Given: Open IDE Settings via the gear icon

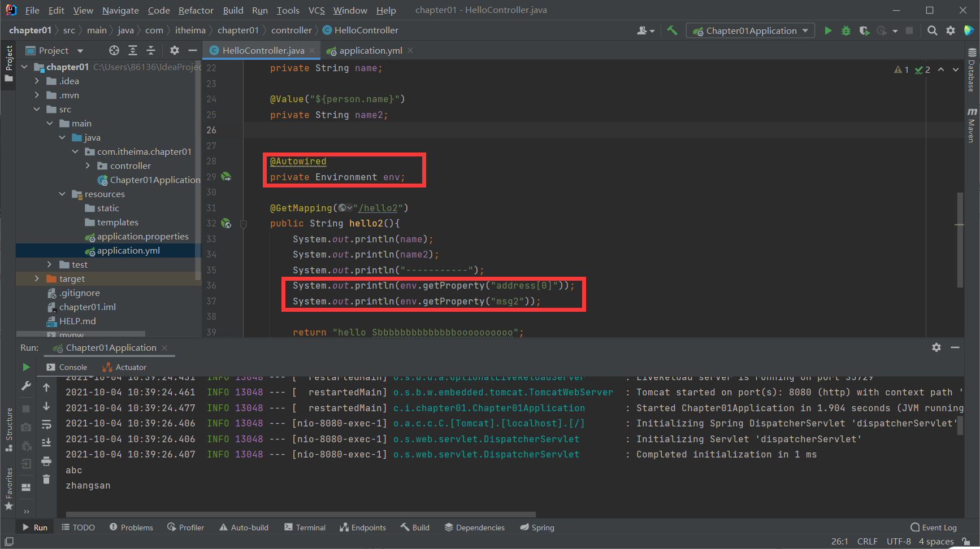Looking at the screenshot, I should coord(951,31).
